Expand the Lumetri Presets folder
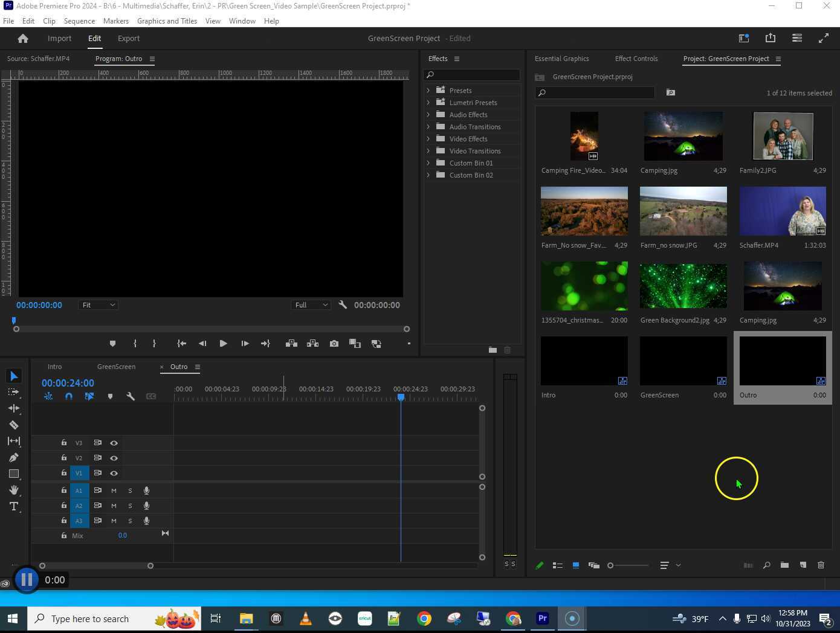 428,103
